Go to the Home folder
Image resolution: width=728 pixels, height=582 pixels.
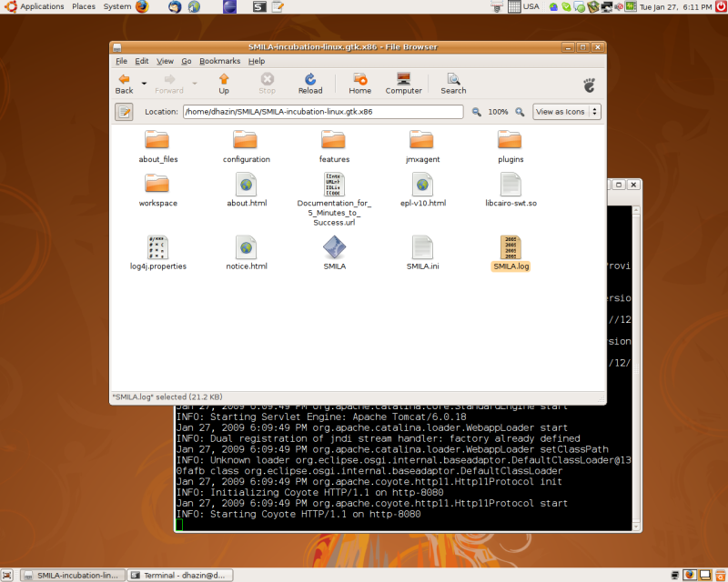[x=359, y=84]
